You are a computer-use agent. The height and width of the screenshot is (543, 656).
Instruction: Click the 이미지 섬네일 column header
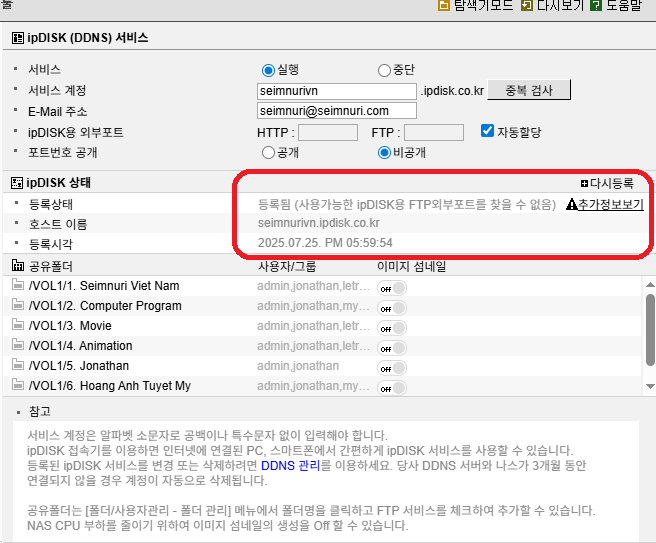tap(411, 266)
